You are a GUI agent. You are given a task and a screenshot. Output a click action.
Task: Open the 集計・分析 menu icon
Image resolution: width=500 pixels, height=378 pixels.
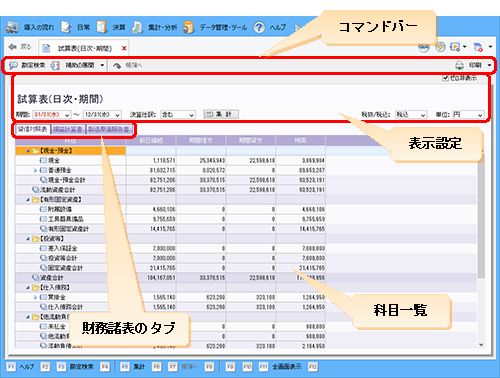(137, 27)
